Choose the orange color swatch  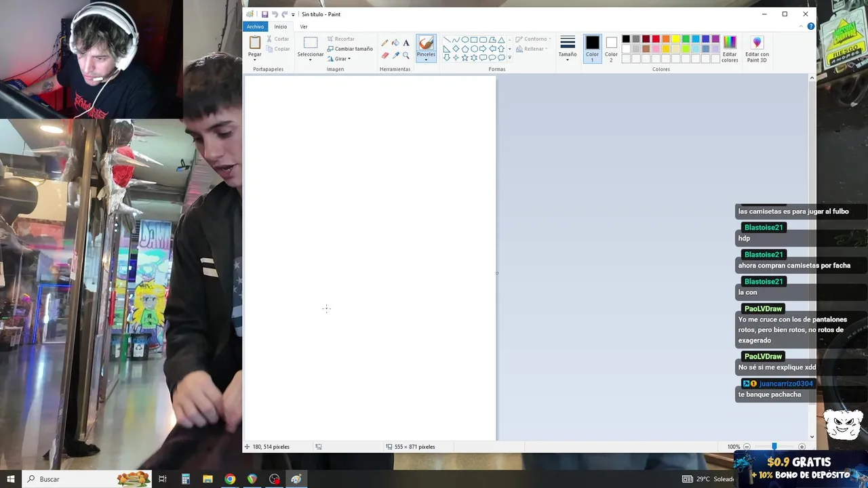(x=666, y=39)
